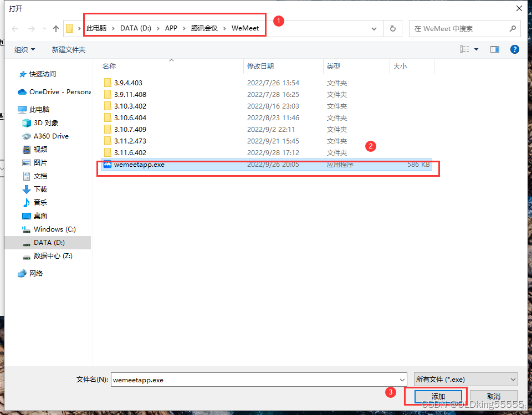Viewport: 532px width, 415px height.
Task: Select WeMeet in the address path
Action: coord(245,28)
